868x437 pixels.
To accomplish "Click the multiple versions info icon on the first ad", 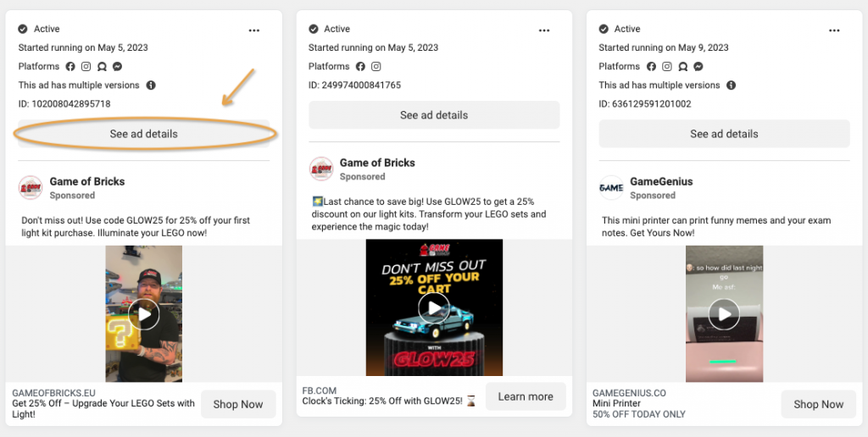I will [151, 86].
